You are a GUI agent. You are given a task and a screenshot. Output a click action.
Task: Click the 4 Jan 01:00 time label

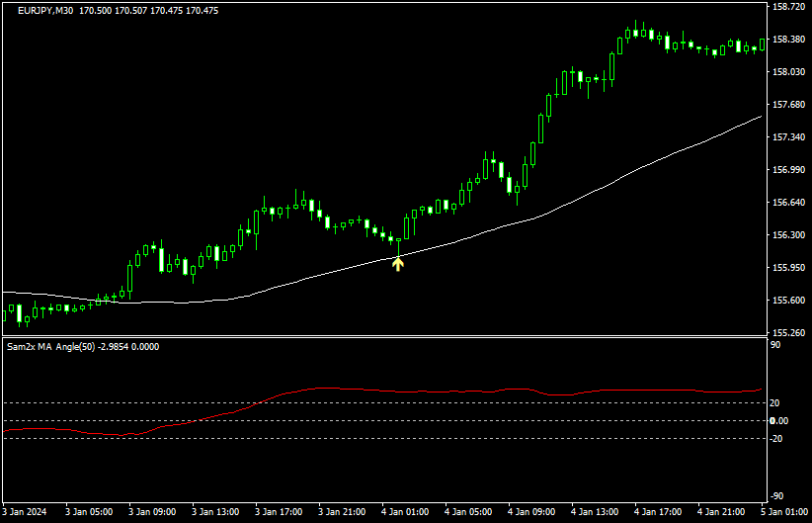(407, 512)
